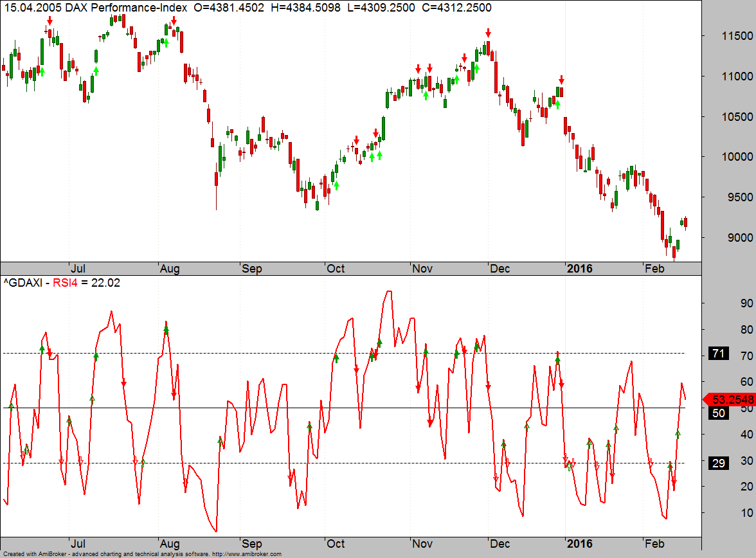Click Aug on the RSI pane time axis
756x558 pixels.
tap(170, 543)
